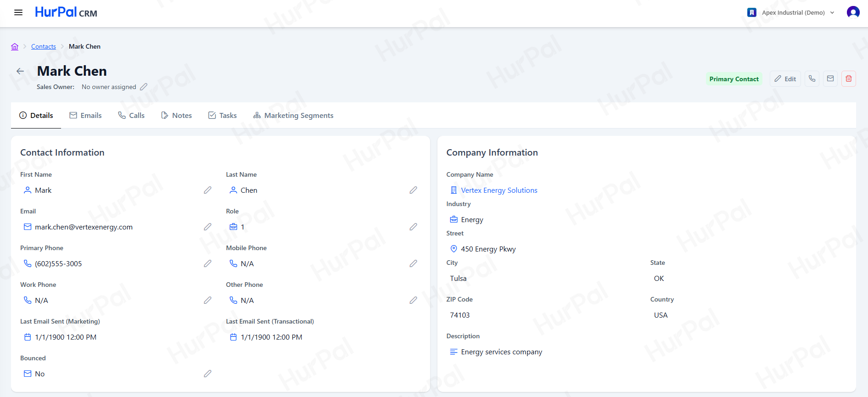The width and height of the screenshot is (868, 397).
Task: Click the email mark.chen@vertexenergy.com
Action: pyautogui.click(x=84, y=227)
